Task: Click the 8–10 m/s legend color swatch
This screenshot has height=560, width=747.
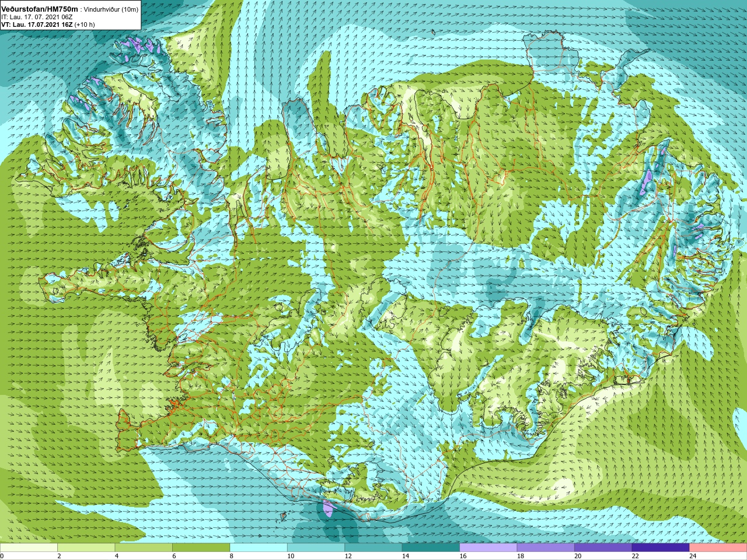Action: [259, 548]
